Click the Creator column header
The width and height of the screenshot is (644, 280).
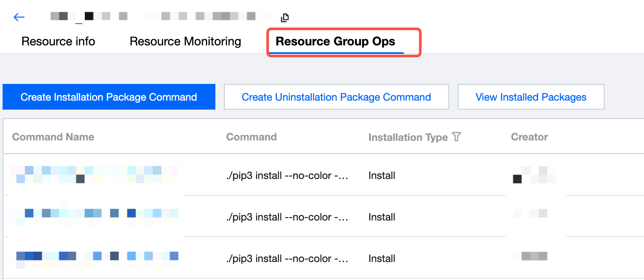click(x=529, y=137)
